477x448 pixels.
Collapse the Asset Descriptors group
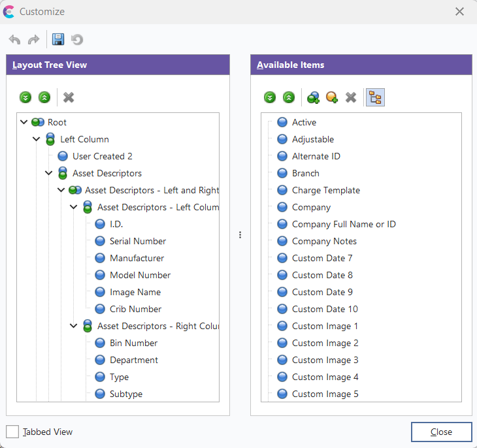tap(49, 173)
